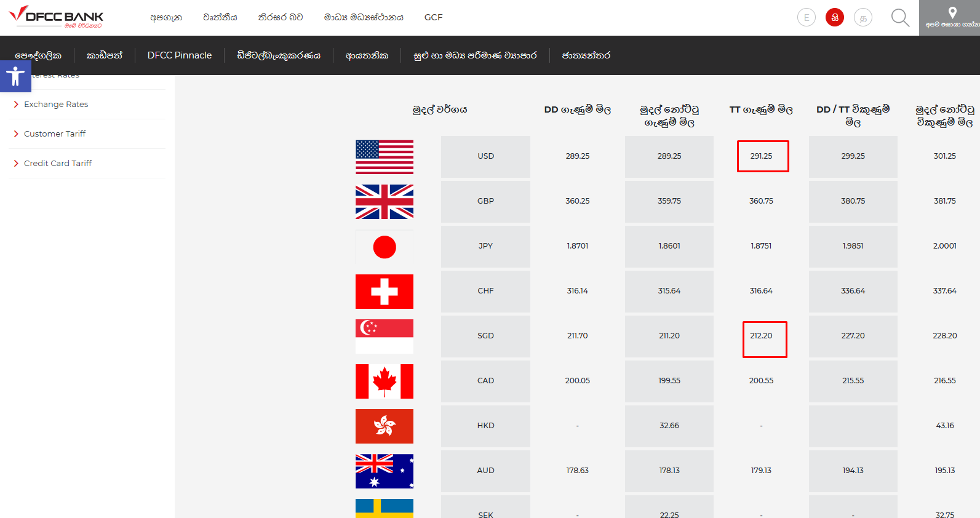
Task: Open the පෞද්ගලික nav tab
Action: tap(38, 55)
